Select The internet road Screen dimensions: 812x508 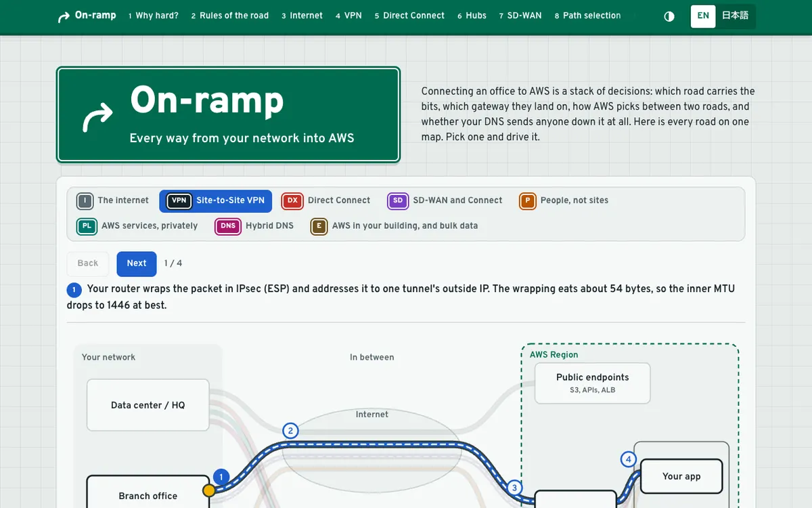(x=112, y=200)
